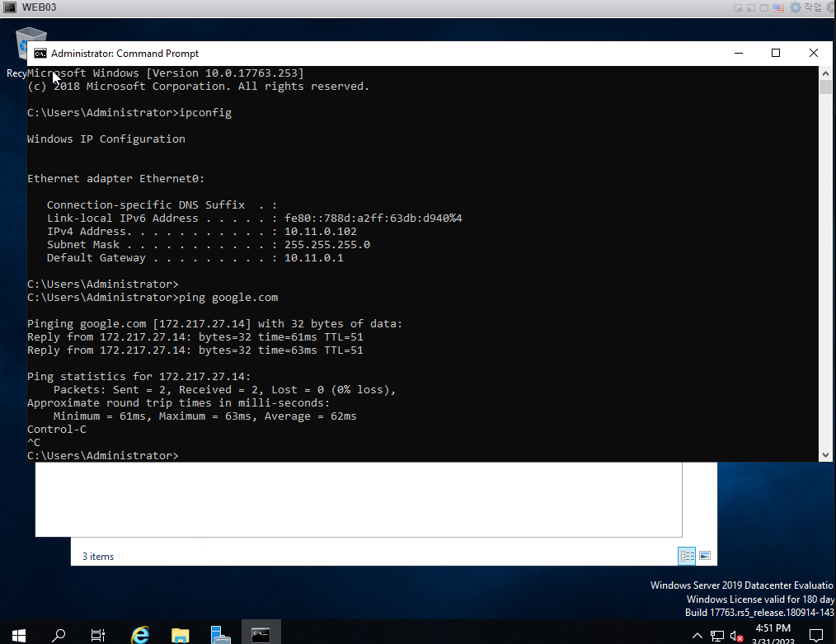This screenshot has width=836, height=644.
Task: Open network status tray icon
Action: point(717,636)
